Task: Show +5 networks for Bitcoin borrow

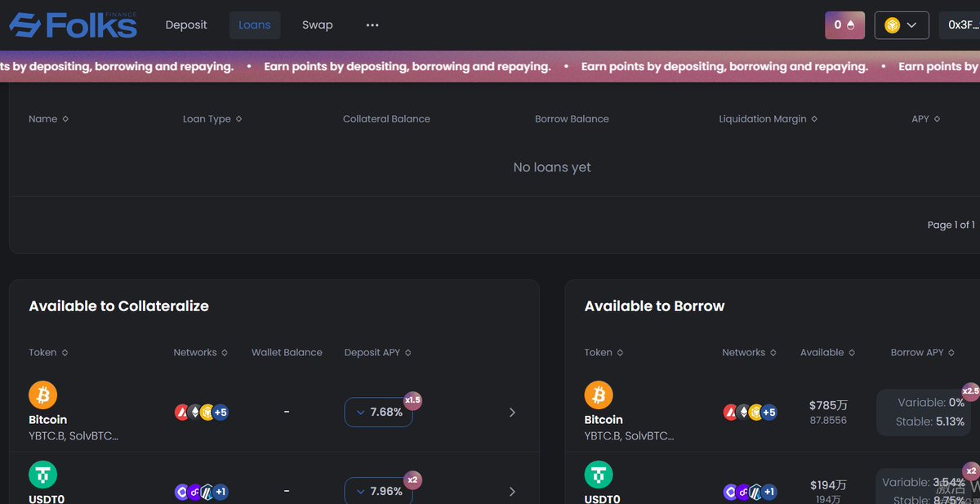Action: 768,413
